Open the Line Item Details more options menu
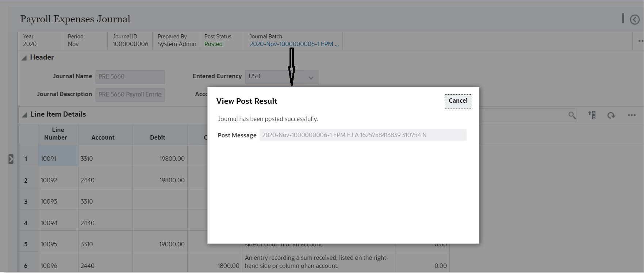Screen dimensions: 644x273 pos(632,115)
